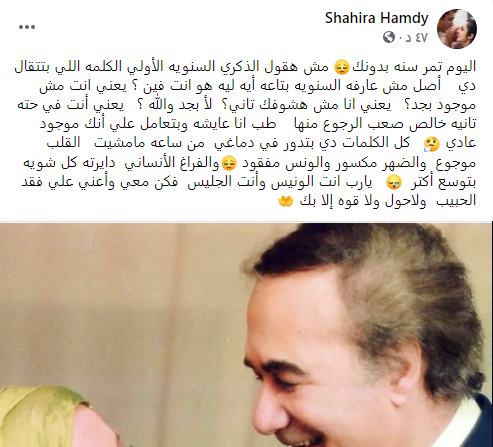Visit Shahira Hamdy's profile via name
The height and width of the screenshot is (447, 493).
pos(377,18)
